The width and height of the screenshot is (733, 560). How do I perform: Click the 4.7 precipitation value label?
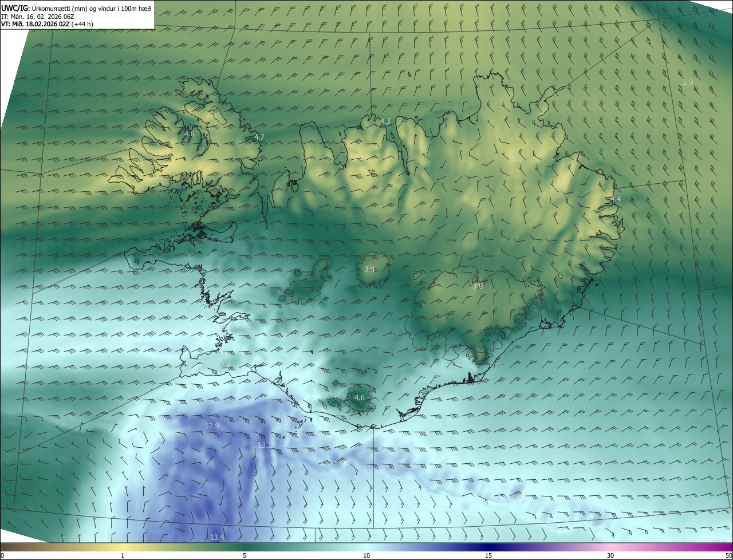pos(259,137)
